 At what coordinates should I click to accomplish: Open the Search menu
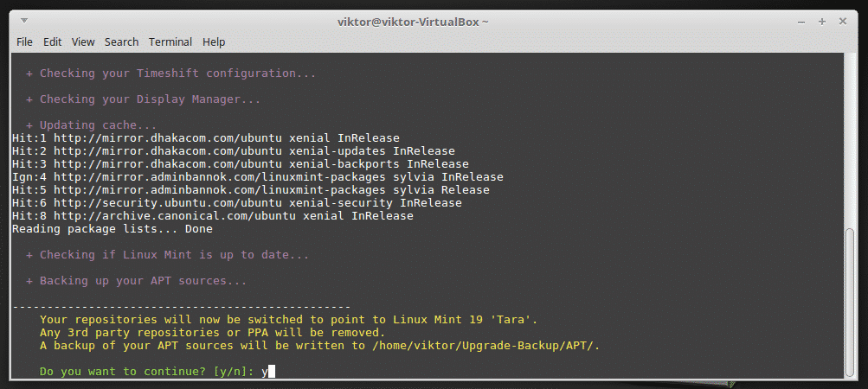[x=121, y=41]
